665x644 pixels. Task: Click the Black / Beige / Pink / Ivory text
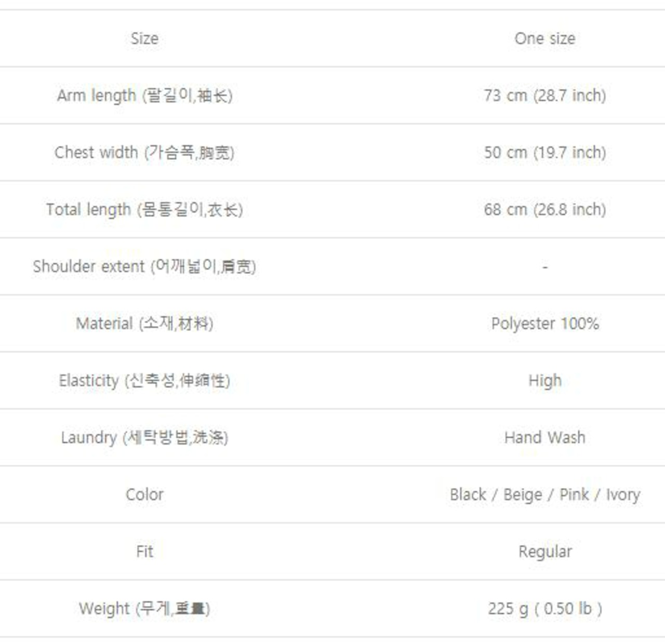544,494
